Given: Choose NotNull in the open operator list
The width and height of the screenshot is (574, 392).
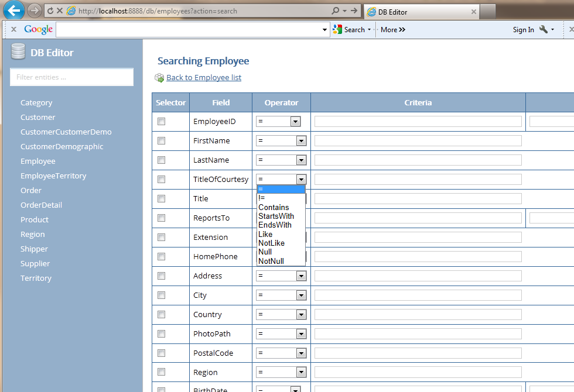Looking at the screenshot, I should [x=271, y=261].
